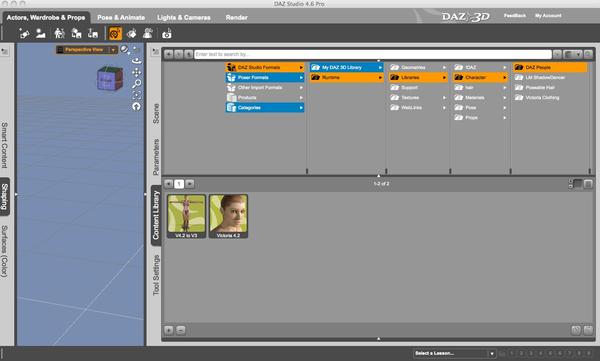
Task: Open the Perspective View dropdown
Action: (x=87, y=50)
